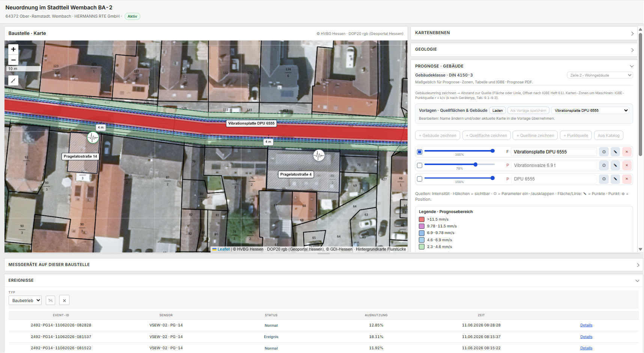Screen dimensions: 644x353
Task: Click vibration sensor marker near Pragelatostraße 14
Action: 93,138
